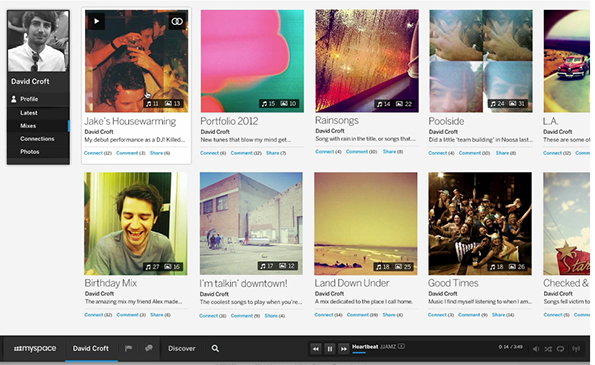
Task: Click the song count badge on Good Times
Action: pos(496,267)
